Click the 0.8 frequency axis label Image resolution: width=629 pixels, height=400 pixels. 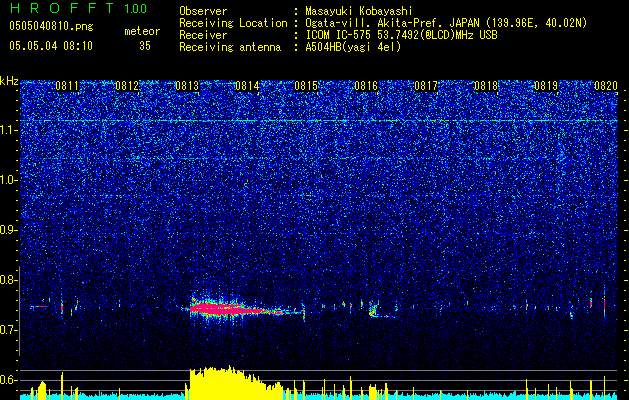pyautogui.click(x=8, y=280)
